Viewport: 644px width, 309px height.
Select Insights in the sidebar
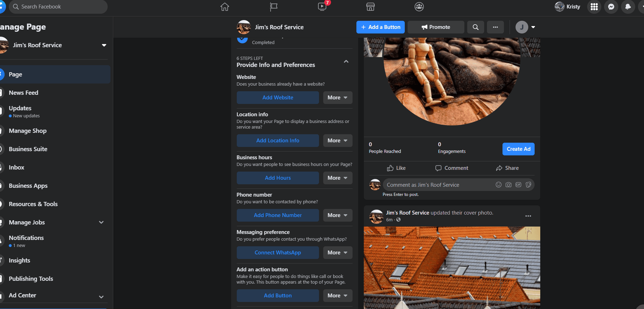pos(19,260)
